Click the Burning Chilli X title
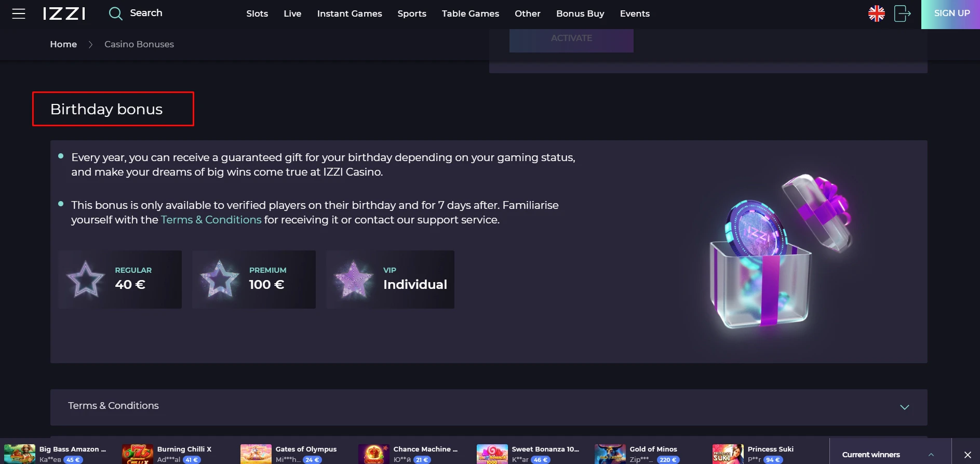This screenshot has width=980, height=464. [184, 449]
